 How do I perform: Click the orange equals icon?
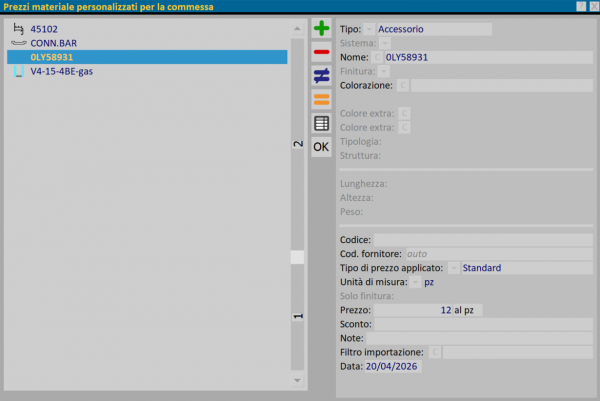click(321, 99)
